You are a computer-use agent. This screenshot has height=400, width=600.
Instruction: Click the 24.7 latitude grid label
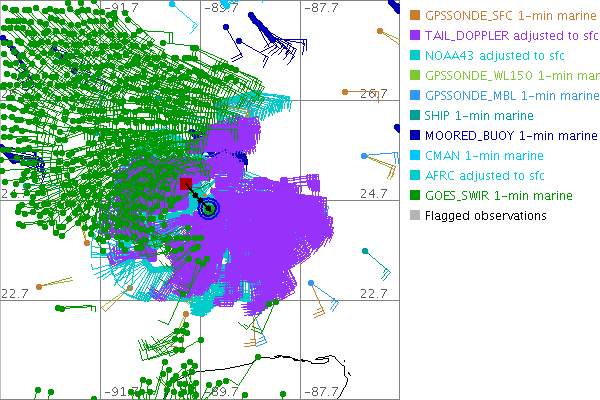pos(373,193)
